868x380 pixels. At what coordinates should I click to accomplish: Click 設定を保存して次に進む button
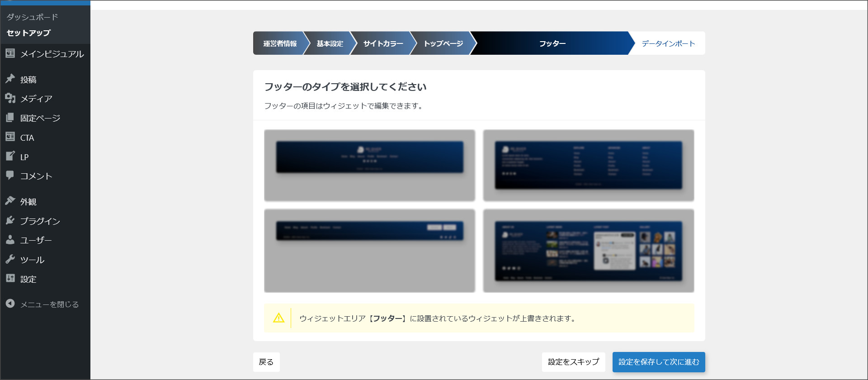pyautogui.click(x=658, y=362)
